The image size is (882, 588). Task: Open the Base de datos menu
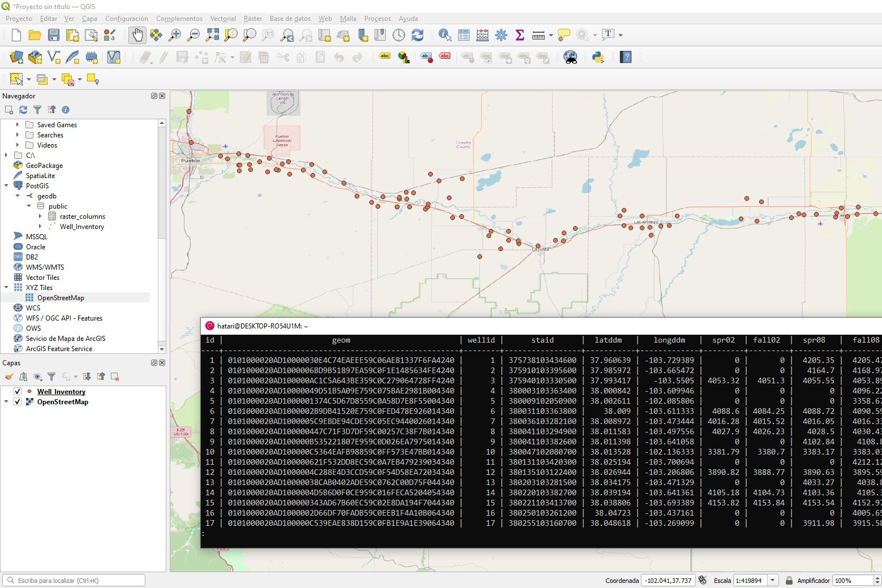pos(290,19)
